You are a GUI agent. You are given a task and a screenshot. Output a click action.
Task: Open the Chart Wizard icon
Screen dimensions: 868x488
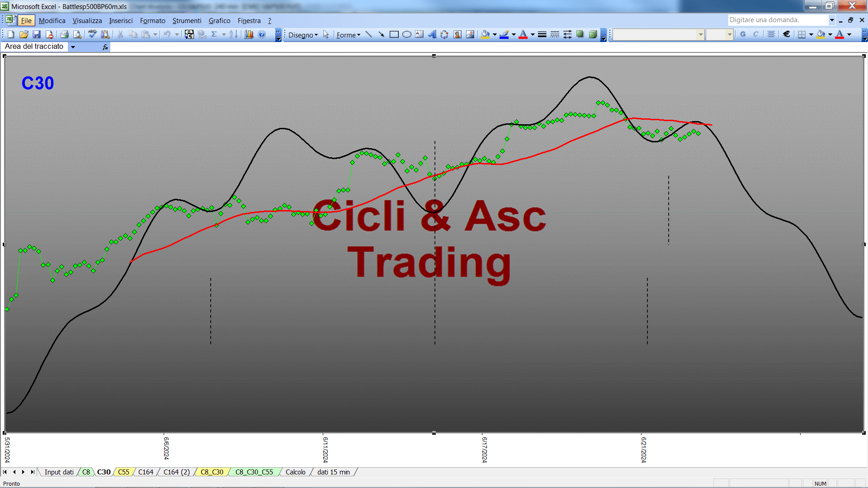249,35
